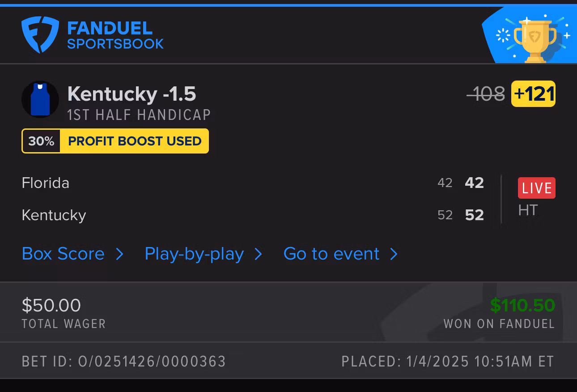Click the Go to event link
Image resolution: width=577 pixels, height=392 pixels.
(331, 254)
